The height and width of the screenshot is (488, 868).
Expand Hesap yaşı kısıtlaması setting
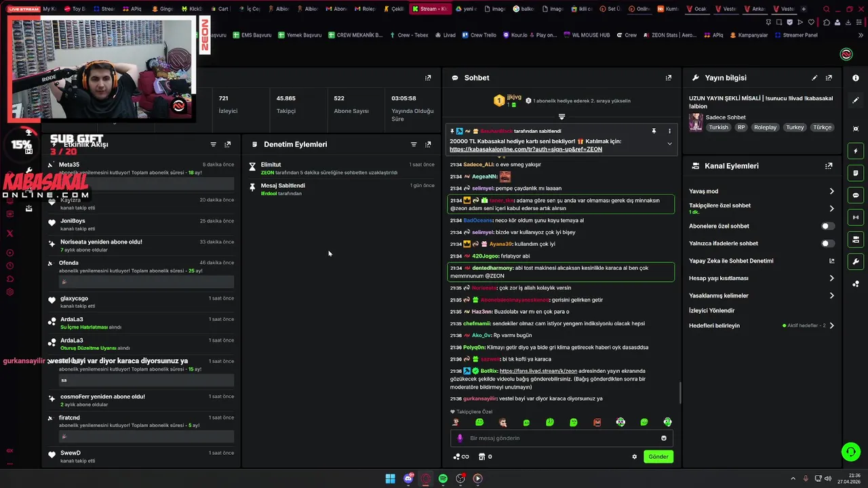832,278
